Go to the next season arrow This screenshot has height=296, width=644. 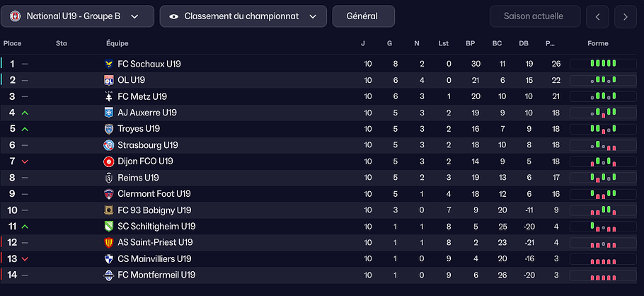coord(625,16)
